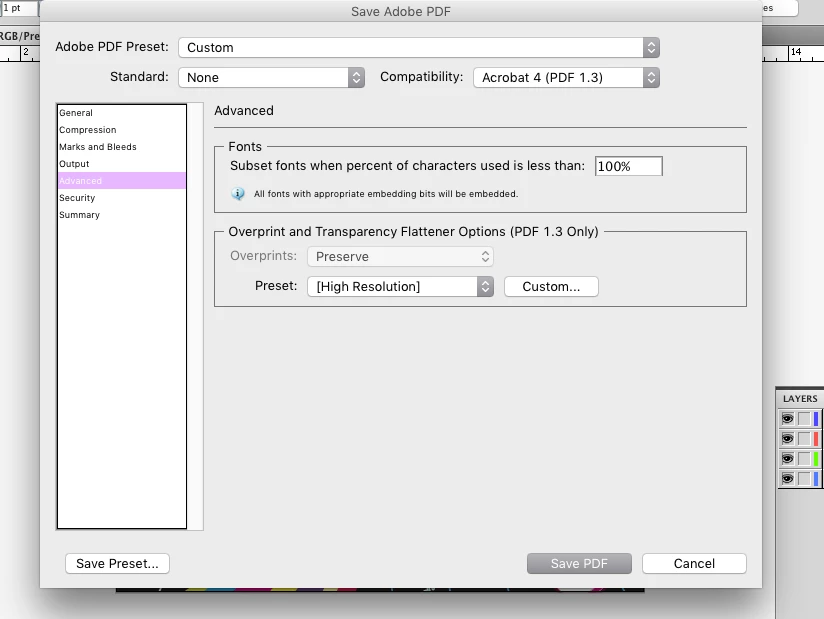824x619 pixels.
Task: Click the 'Subset fonts when percent' label
Action: coord(407,166)
